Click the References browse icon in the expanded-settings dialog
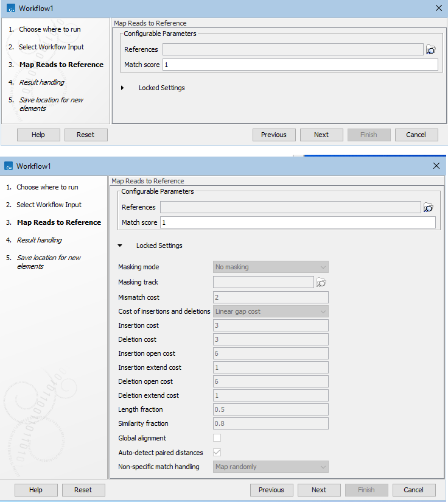448x502 pixels. (429, 208)
